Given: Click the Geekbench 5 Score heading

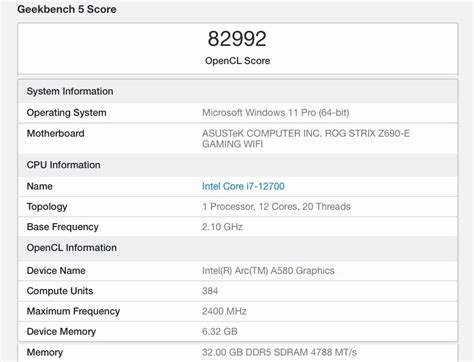Looking at the screenshot, I should [x=67, y=9].
